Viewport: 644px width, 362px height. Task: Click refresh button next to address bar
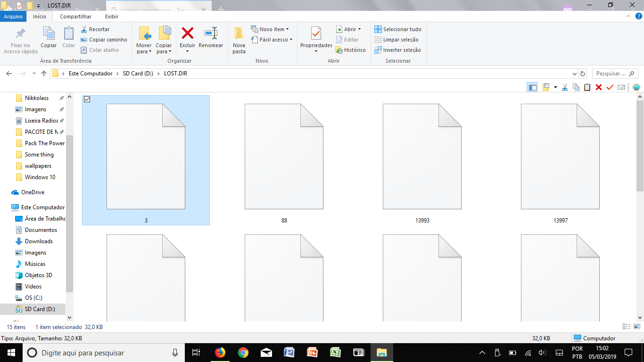pos(583,74)
